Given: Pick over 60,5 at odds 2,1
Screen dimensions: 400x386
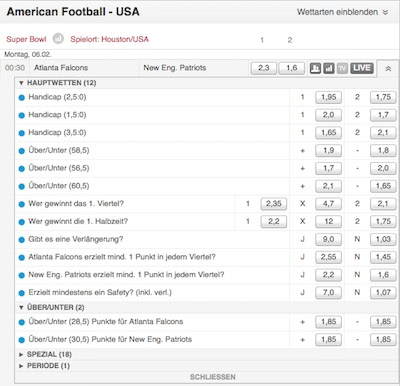Looking at the screenshot, I should coord(328,186).
